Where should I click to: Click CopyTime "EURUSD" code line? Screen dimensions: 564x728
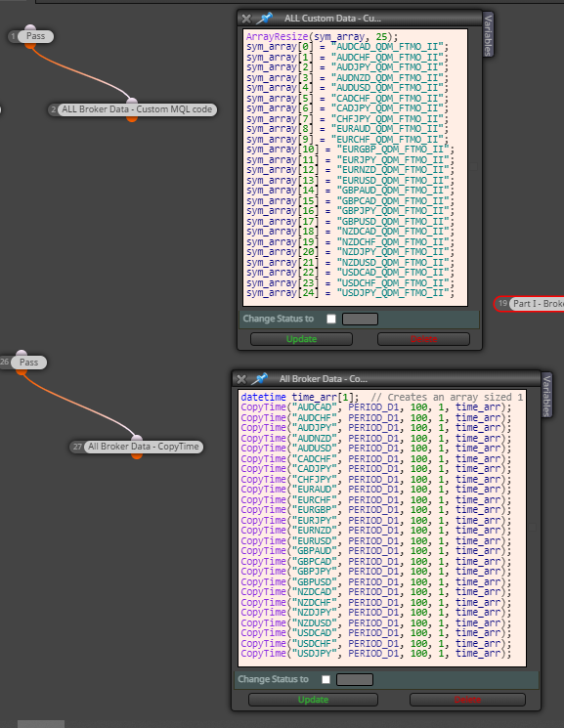tap(376, 541)
